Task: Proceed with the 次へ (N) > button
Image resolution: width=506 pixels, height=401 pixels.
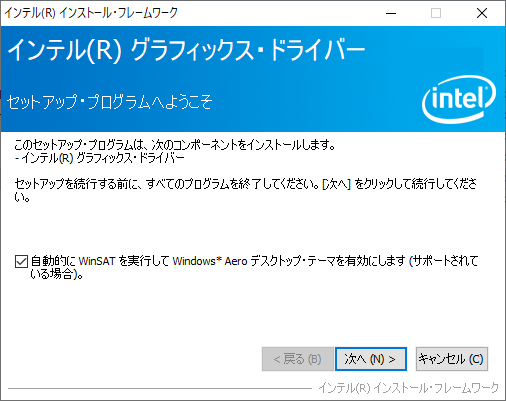Action: tap(371, 359)
